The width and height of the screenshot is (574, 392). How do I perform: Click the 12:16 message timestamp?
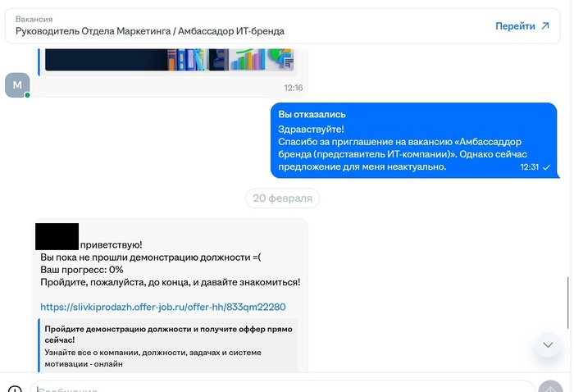[294, 88]
